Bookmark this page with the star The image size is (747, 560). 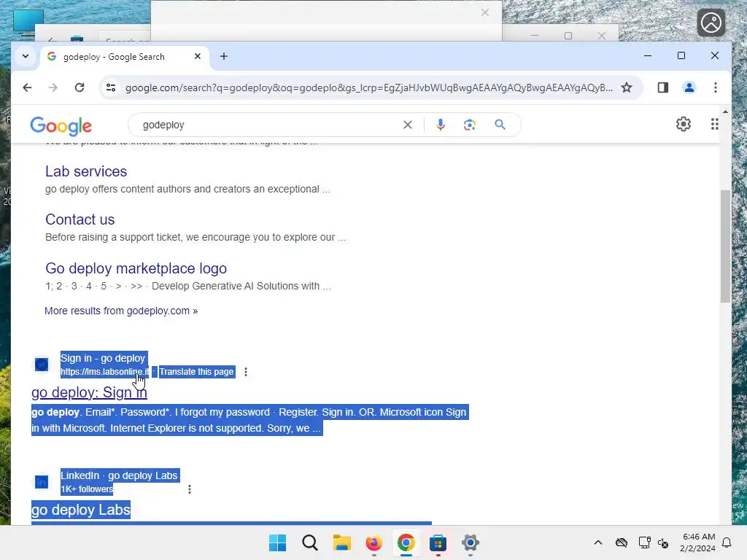(627, 87)
